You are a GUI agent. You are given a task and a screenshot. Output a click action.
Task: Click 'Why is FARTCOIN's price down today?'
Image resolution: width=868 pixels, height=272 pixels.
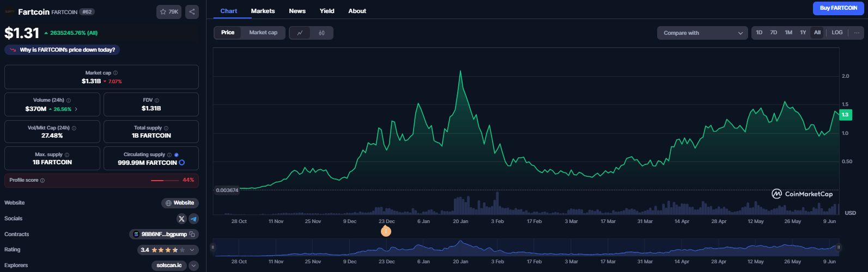point(63,50)
